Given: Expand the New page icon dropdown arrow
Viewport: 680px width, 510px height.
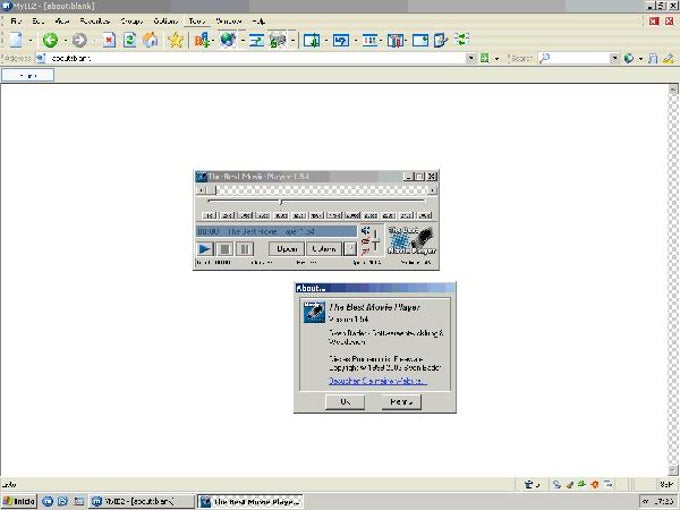Looking at the screenshot, I should coord(30,41).
